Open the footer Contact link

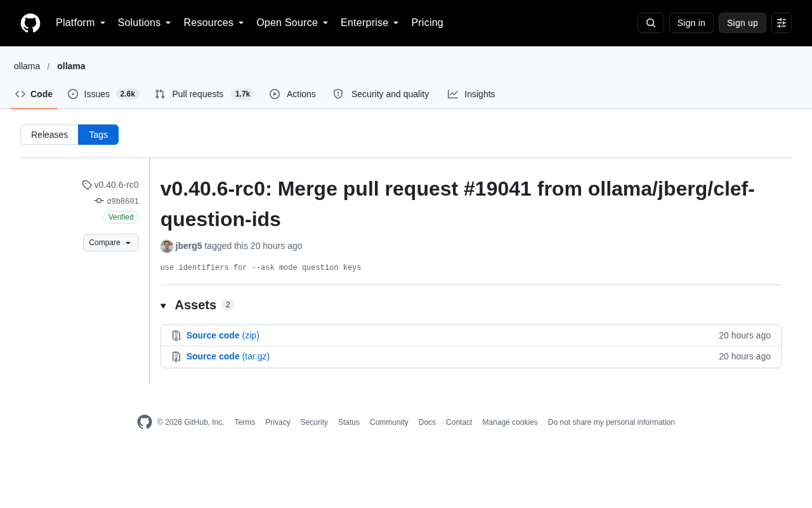[459, 422]
